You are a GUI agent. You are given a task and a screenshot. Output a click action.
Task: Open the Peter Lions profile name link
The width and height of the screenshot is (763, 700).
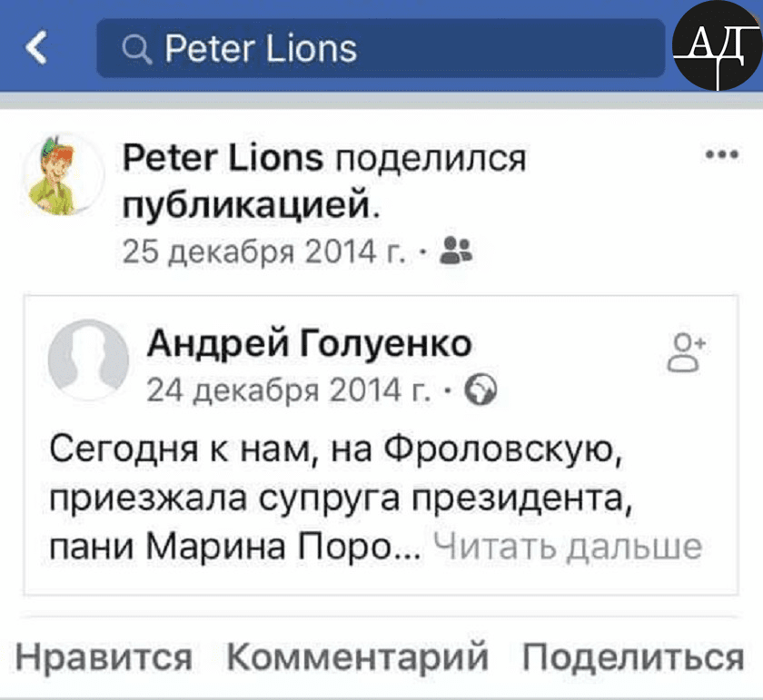tap(223, 159)
